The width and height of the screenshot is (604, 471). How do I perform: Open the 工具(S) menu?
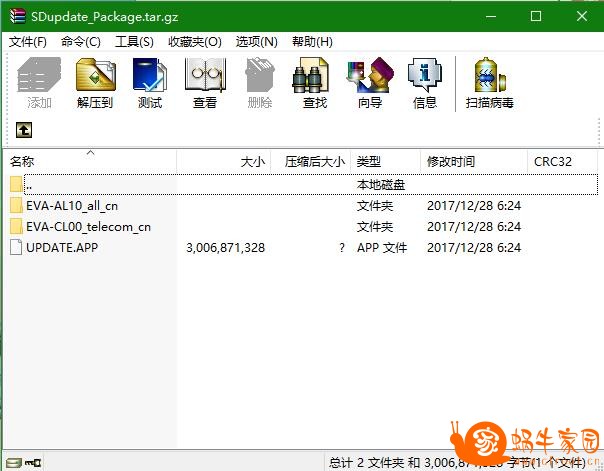click(x=134, y=42)
